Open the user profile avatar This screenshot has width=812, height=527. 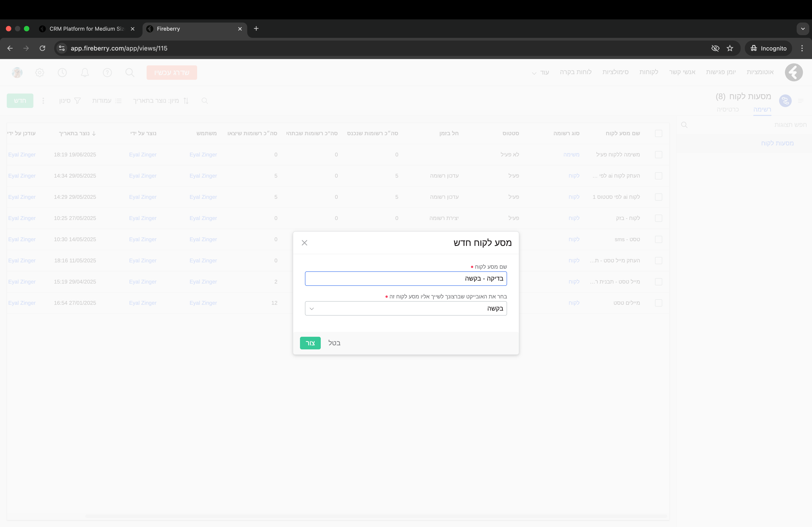(17, 73)
